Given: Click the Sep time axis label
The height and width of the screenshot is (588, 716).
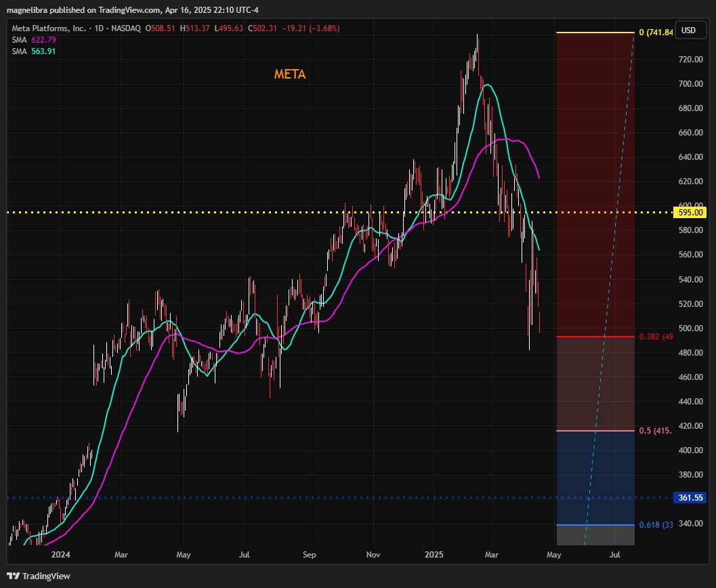Looking at the screenshot, I should (x=309, y=555).
